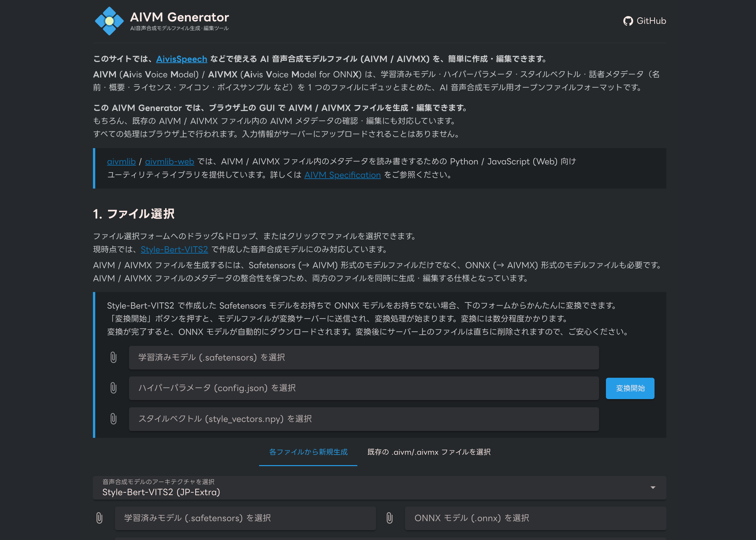Click the AI音声合成モデルファイル生成・編集ツール subtitle
The width and height of the screenshot is (756, 540).
click(180, 29)
